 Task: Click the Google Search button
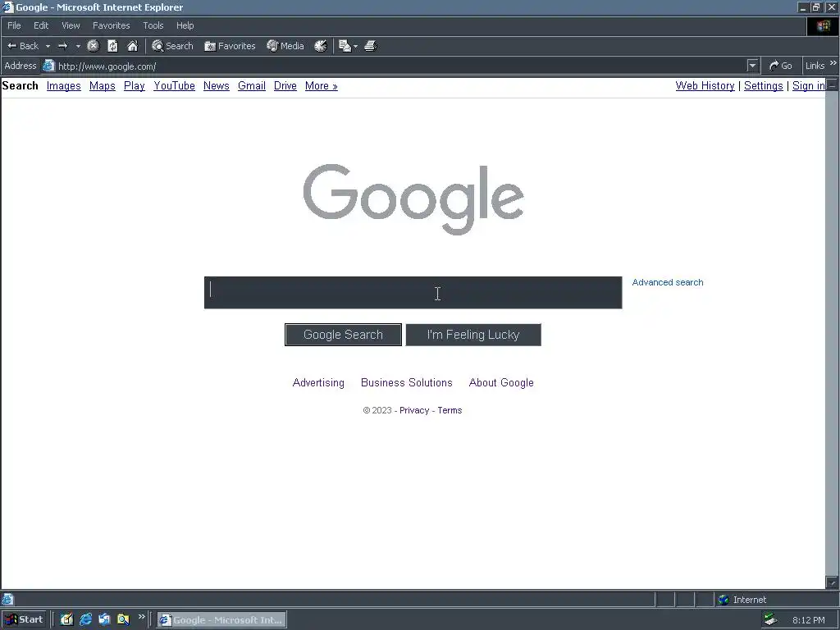pyautogui.click(x=344, y=335)
